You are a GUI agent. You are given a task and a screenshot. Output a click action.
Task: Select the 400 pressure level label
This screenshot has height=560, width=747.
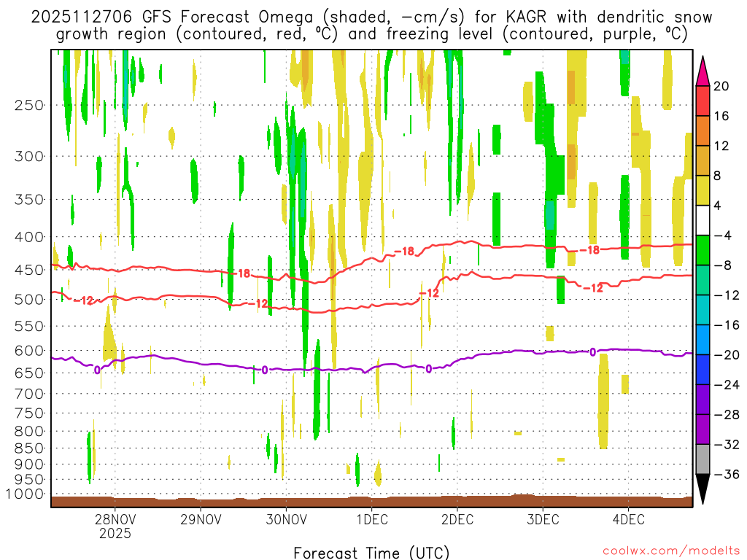tap(29, 237)
